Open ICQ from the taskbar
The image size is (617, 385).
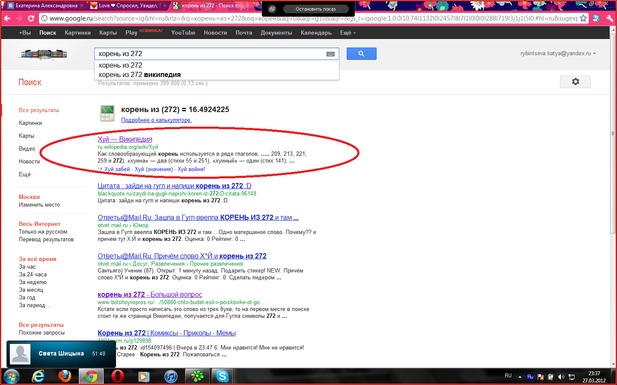(x=197, y=376)
